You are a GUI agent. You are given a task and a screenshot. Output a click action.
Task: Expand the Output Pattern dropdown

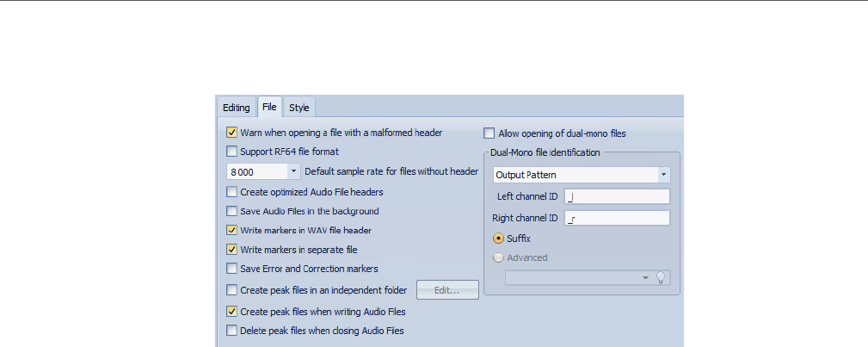pos(663,174)
